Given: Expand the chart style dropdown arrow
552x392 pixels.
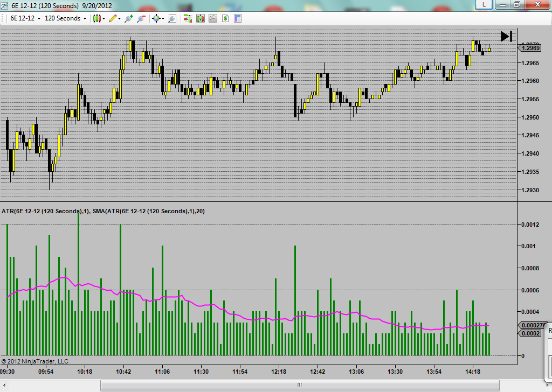Looking at the screenshot, I should pos(104,19).
